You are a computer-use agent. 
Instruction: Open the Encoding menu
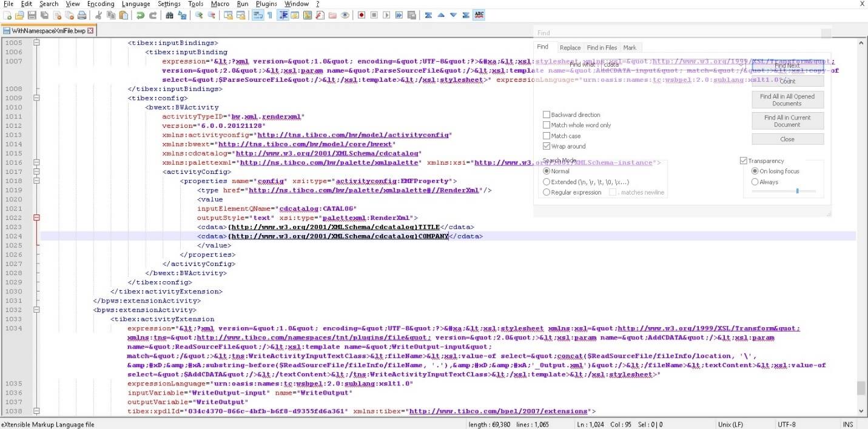[x=101, y=4]
